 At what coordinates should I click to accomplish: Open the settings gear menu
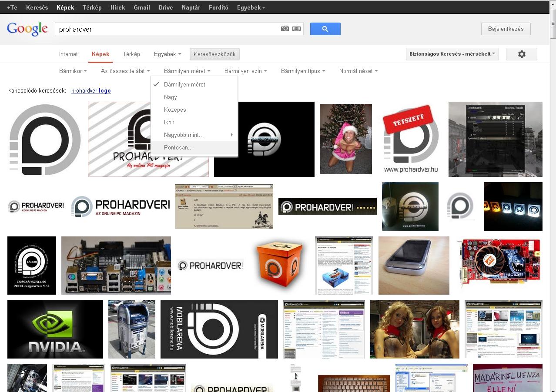522,54
